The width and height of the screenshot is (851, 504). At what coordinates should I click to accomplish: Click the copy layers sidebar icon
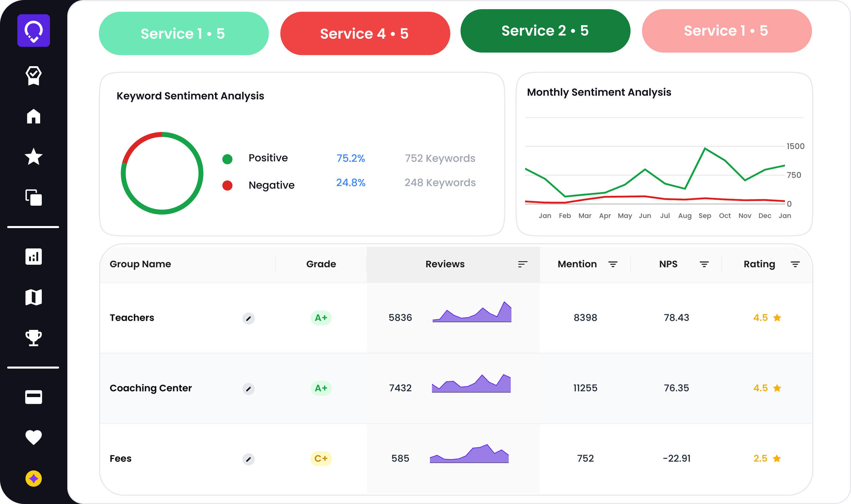[x=33, y=197]
